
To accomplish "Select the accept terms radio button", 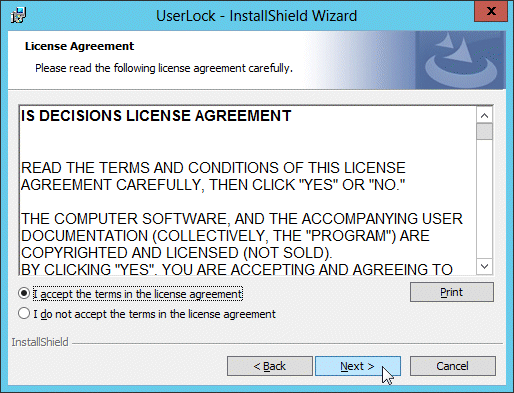I will pos(24,293).
